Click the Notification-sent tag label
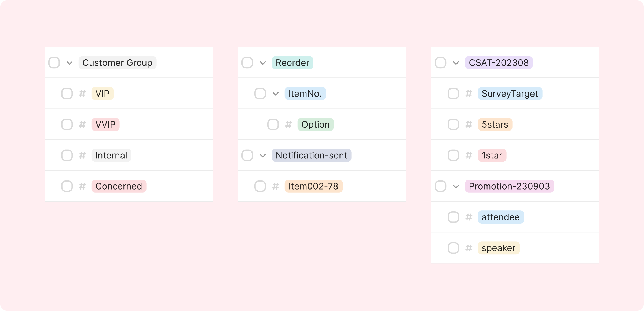Screen dimensions: 644x311 pos(311,155)
